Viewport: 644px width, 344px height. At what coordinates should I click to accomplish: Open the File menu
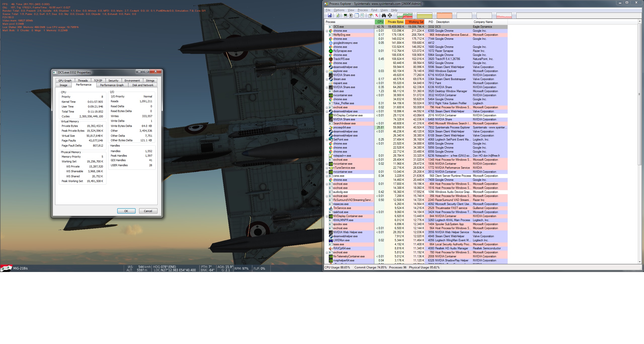coord(328,10)
